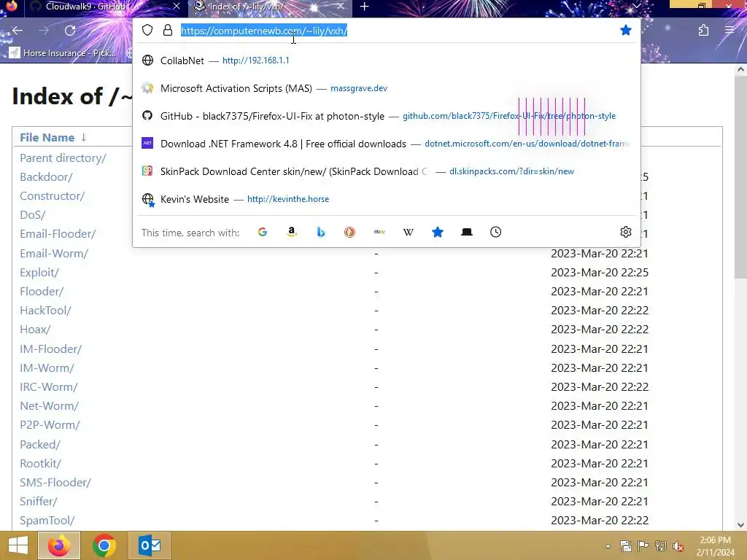The height and width of the screenshot is (560, 747).
Task: Select GitHub Firefox-UI-Fix suggestion
Action: pos(387,116)
